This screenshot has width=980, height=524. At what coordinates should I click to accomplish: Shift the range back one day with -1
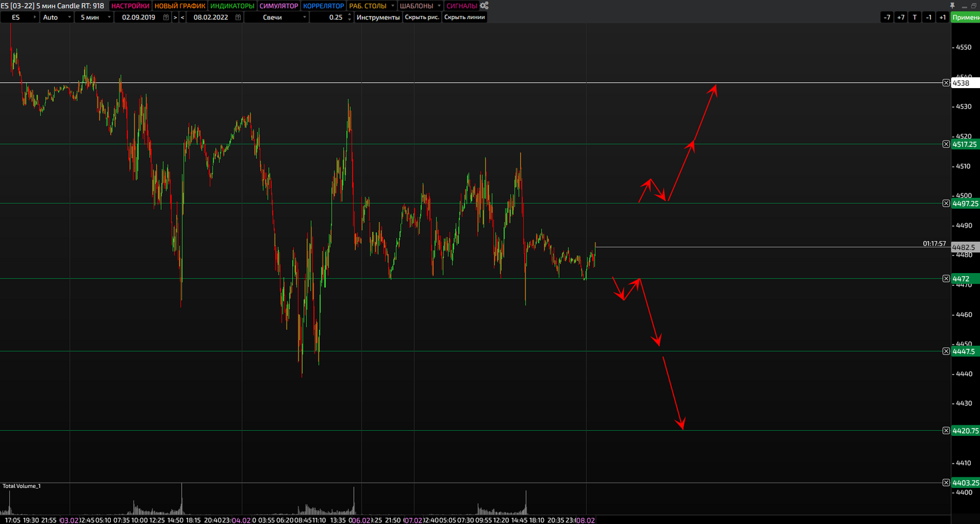pos(929,17)
